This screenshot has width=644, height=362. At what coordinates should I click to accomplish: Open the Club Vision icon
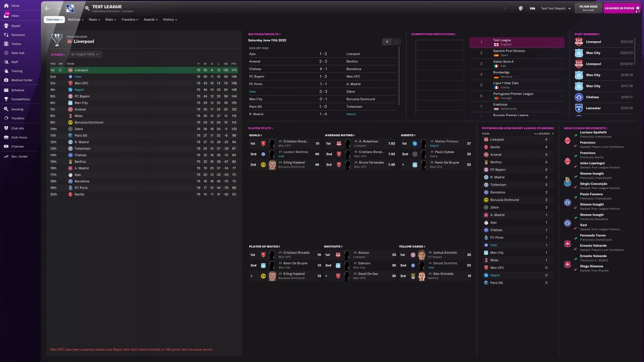(x=6, y=137)
